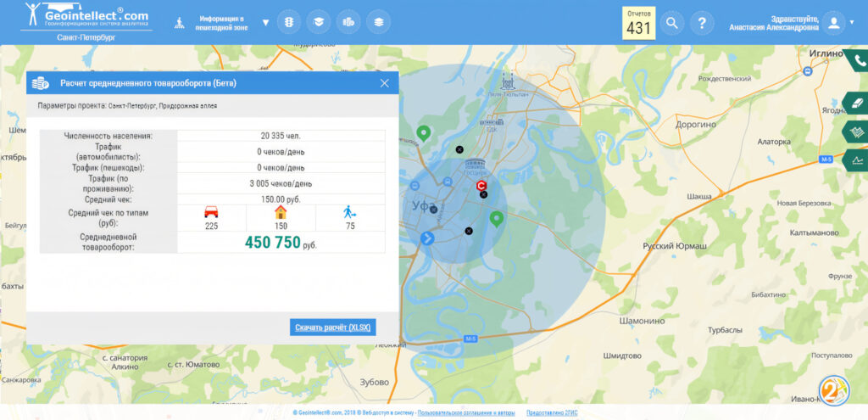Open Предложения 2ГИС link

point(552,413)
